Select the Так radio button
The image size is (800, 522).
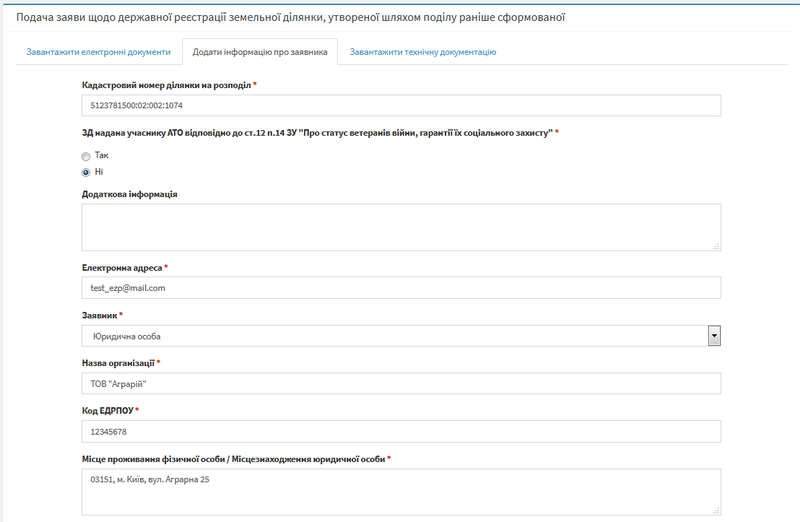click(x=86, y=156)
